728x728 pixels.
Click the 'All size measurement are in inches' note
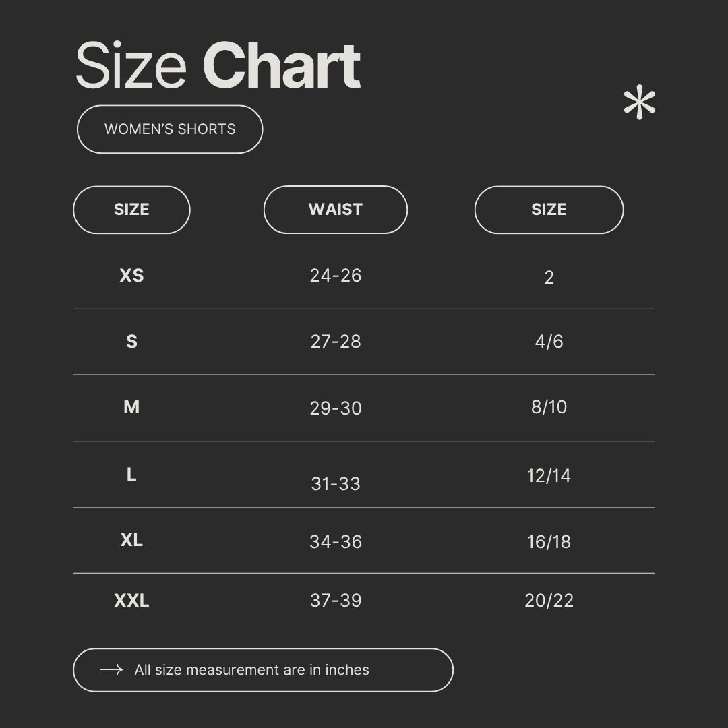tap(251, 670)
